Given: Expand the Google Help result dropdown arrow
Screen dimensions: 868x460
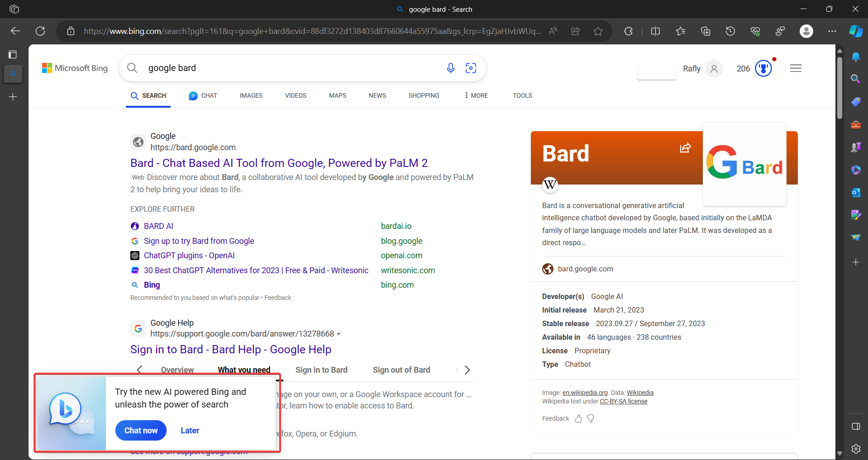Looking at the screenshot, I should pyautogui.click(x=339, y=334).
